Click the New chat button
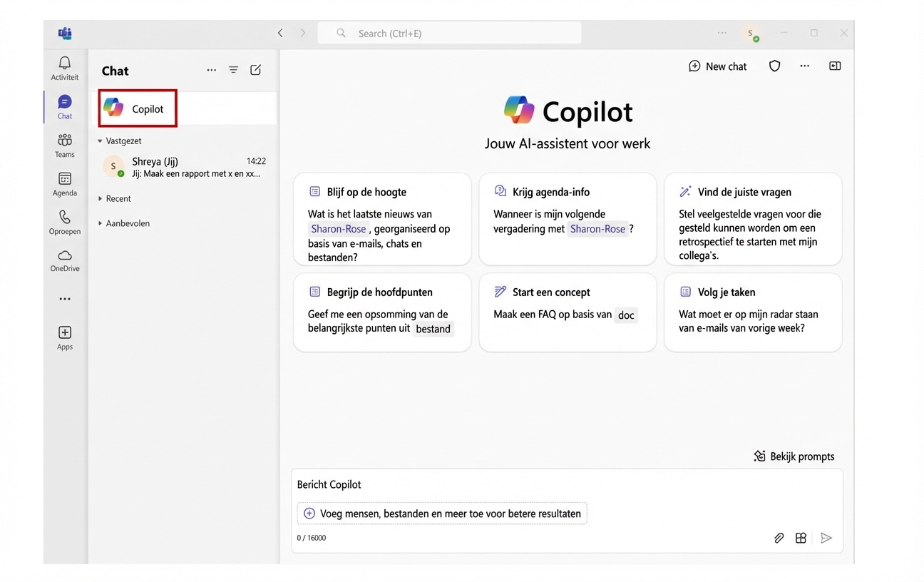Image resolution: width=924 pixels, height=582 pixels. [x=717, y=66]
